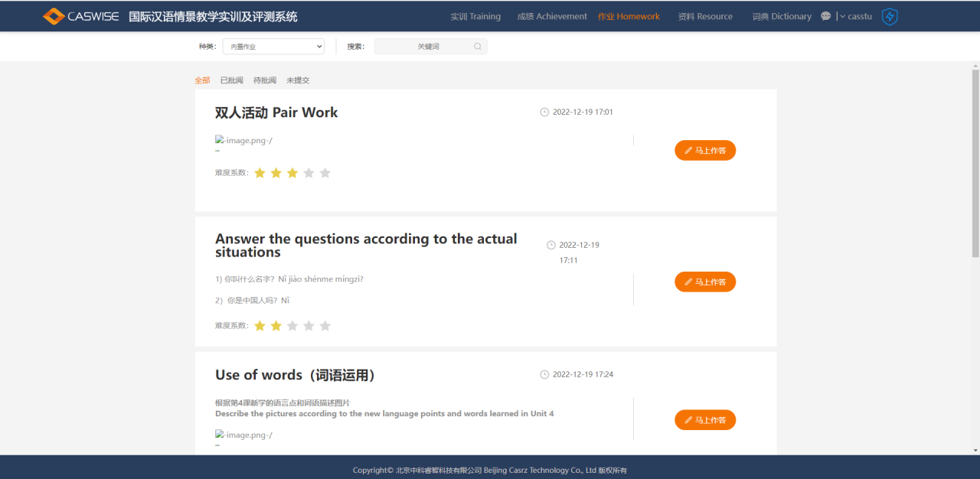This screenshot has height=479, width=980.
Task: Filter by 待批阅 pending review tab
Action: point(265,80)
